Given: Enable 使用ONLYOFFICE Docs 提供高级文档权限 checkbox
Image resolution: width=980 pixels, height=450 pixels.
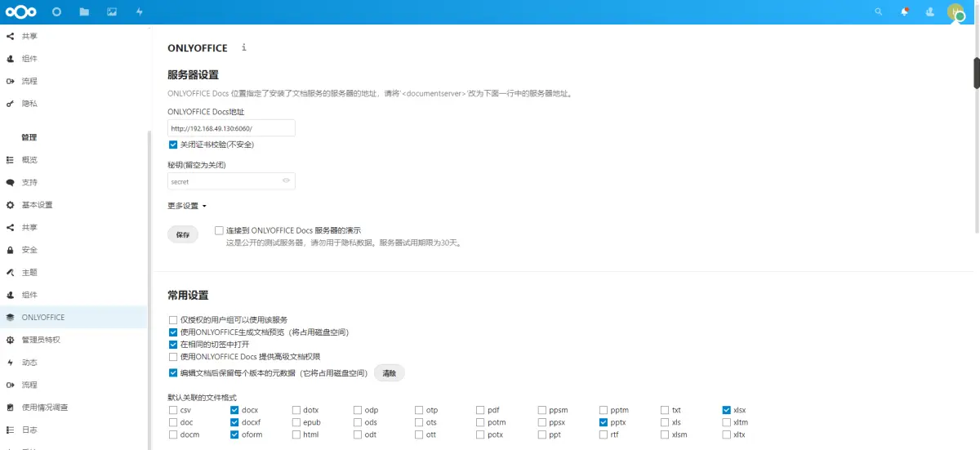Looking at the screenshot, I should point(173,357).
